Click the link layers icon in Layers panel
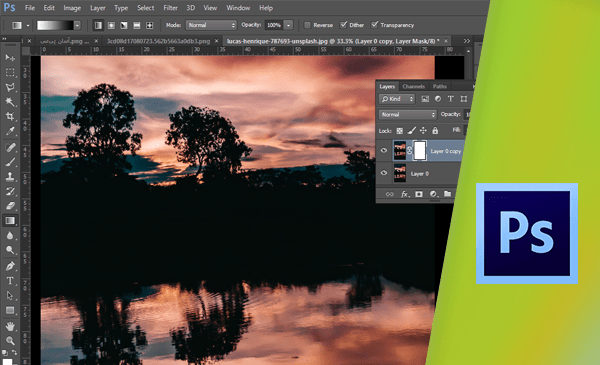Viewport: 600px width, 365px height. click(x=390, y=194)
